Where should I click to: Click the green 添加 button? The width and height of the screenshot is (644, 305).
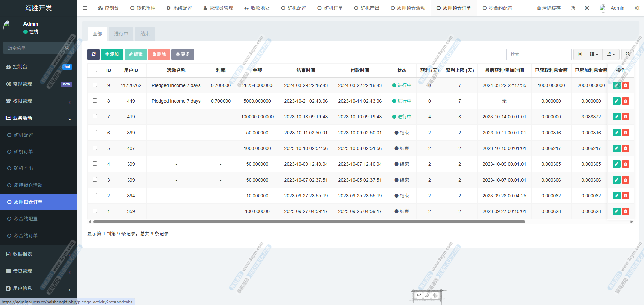pyautogui.click(x=112, y=54)
